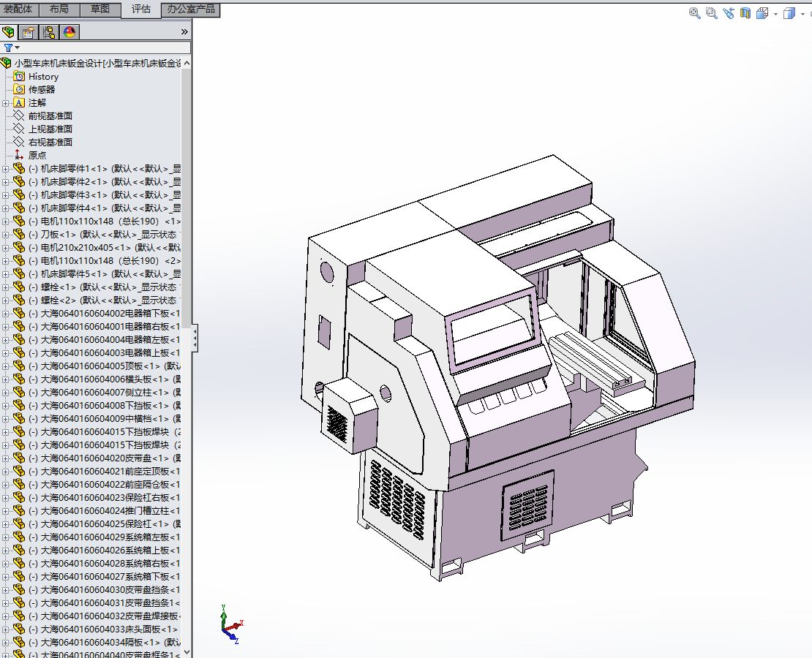Click the 机床脚零件2<1> part icon
The width and height of the screenshot is (812, 658).
click(19, 182)
